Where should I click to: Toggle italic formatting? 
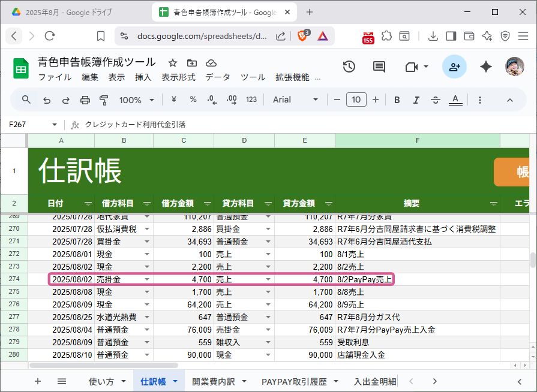tap(416, 99)
